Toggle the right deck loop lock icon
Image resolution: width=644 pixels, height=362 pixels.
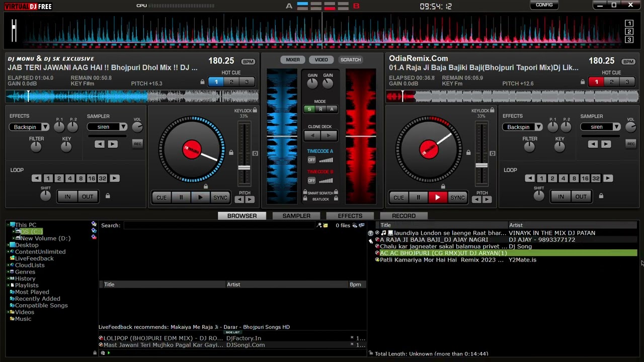pyautogui.click(x=601, y=196)
